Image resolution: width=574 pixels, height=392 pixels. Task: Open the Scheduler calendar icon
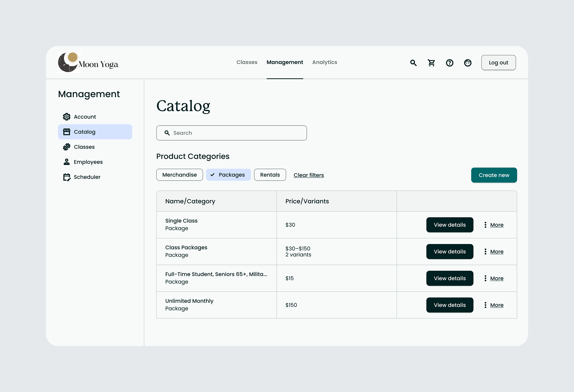pyautogui.click(x=67, y=177)
